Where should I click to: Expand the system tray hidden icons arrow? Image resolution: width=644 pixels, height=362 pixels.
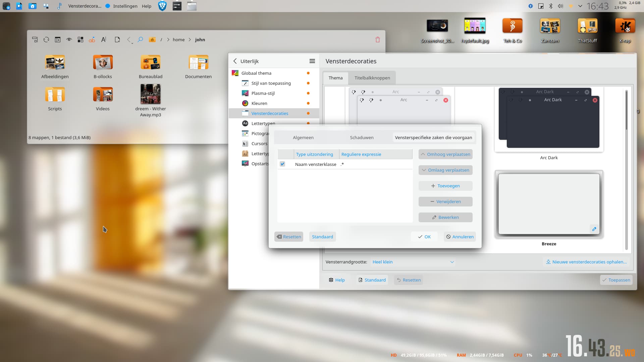pyautogui.click(x=580, y=6)
